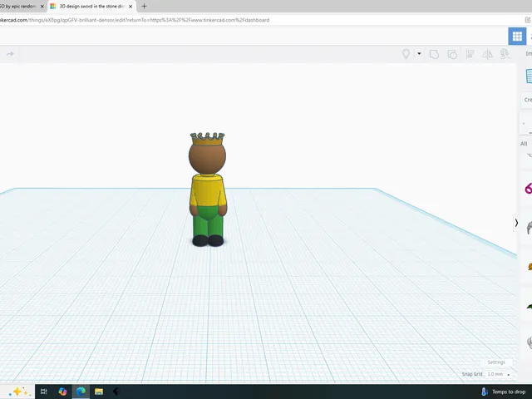This screenshot has height=399, width=532.
Task: Open Copilot from the taskbar
Action: [62, 392]
